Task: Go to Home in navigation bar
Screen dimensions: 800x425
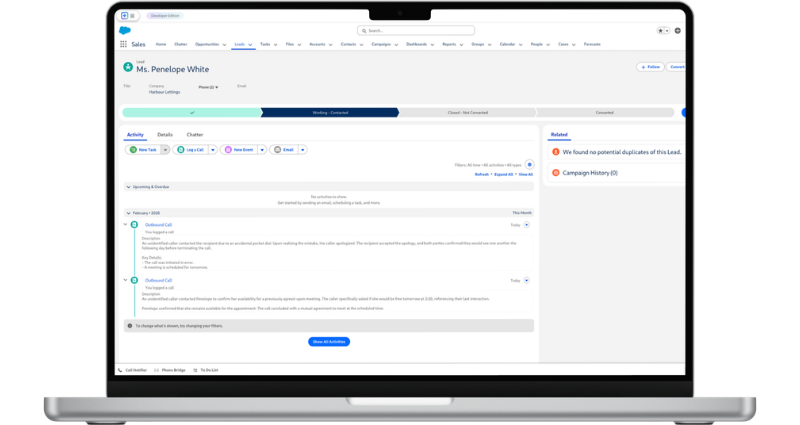Action: pyautogui.click(x=161, y=44)
